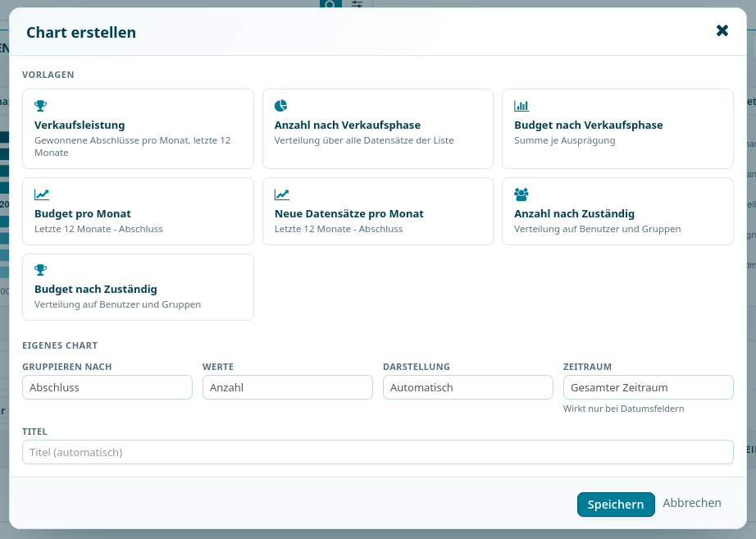The image size is (756, 539).
Task: Open the Darstellung dropdown showing Automatisch
Action: point(467,387)
